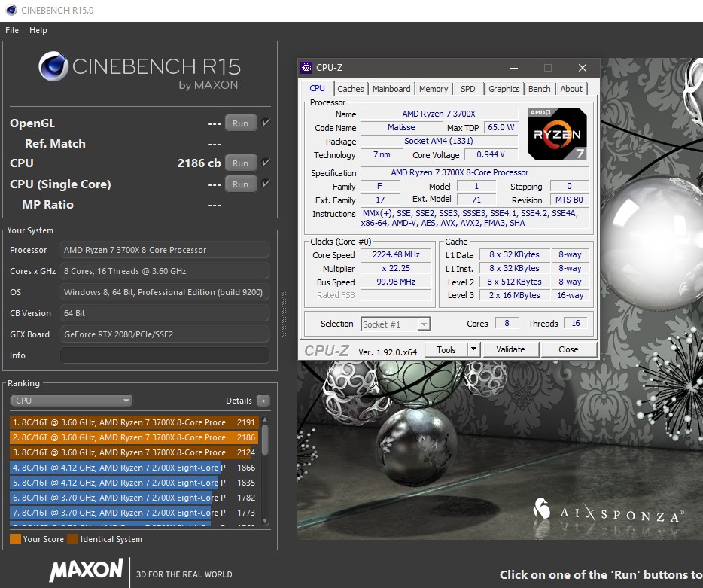Click the AMD Ryzen 7 logo badge
The width and height of the screenshot is (703, 588).
click(x=557, y=134)
